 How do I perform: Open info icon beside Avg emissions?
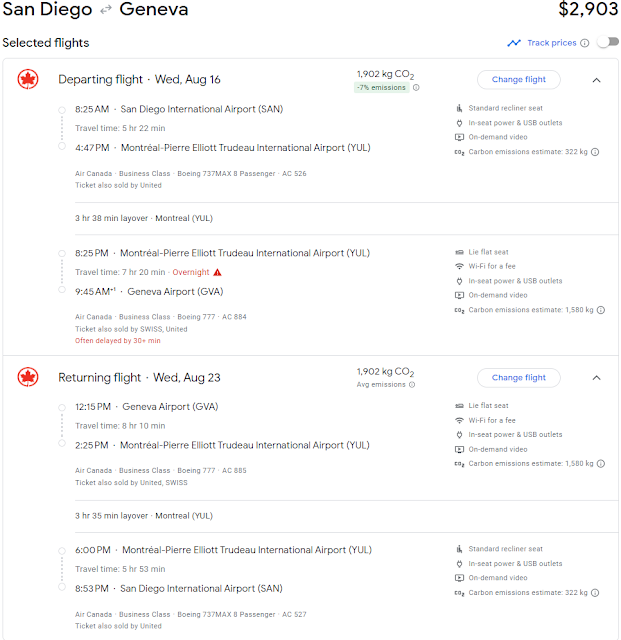pyautogui.click(x=412, y=384)
